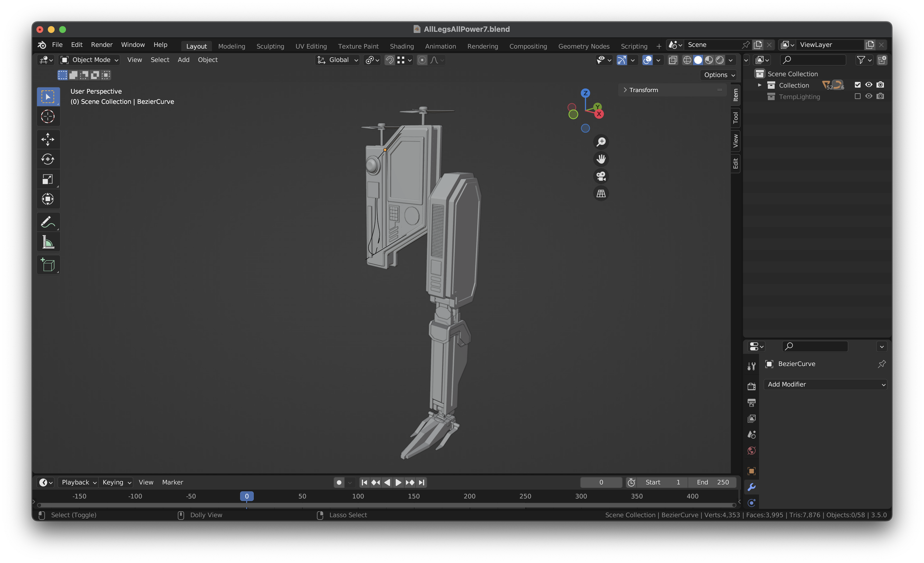This screenshot has height=563, width=924.
Task: Select the Annotate tool
Action: click(48, 222)
